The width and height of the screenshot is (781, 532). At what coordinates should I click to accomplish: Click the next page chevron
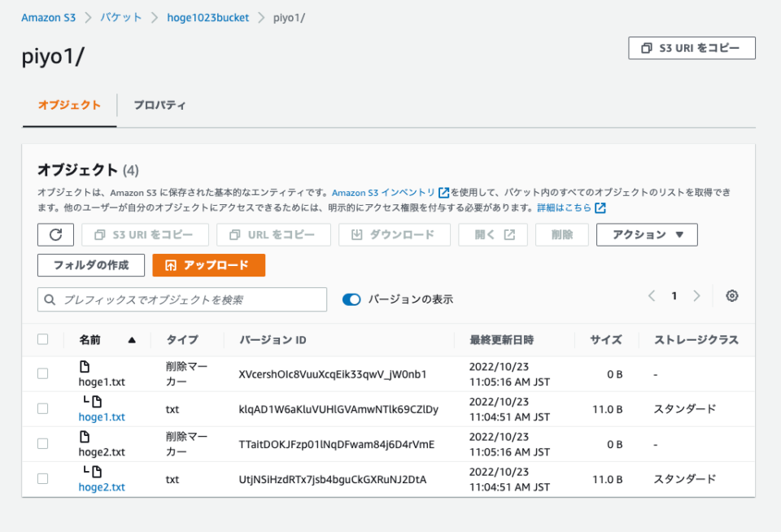point(696,296)
